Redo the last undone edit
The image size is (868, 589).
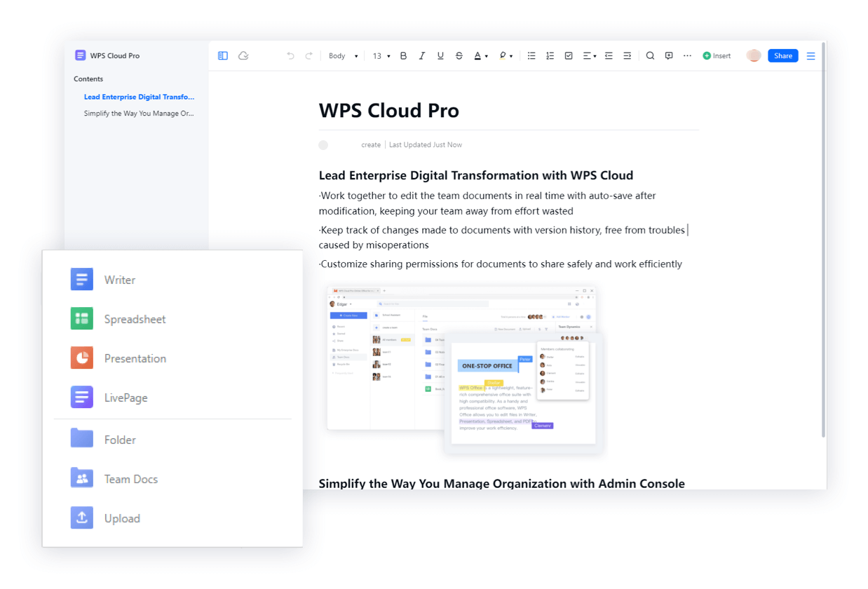point(308,56)
